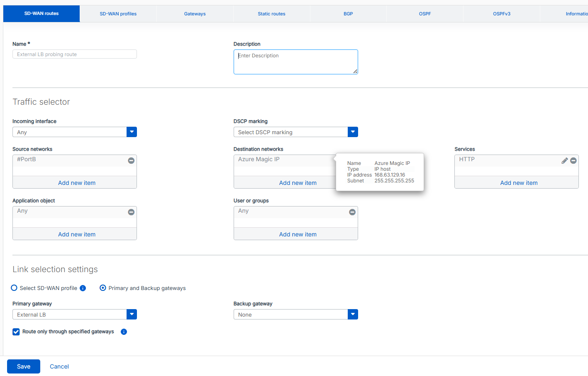Click the Name input field

click(74, 54)
